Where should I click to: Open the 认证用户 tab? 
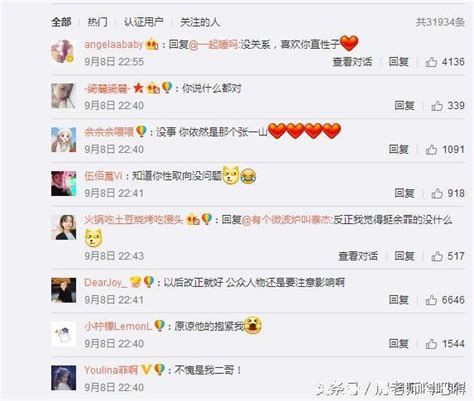pos(144,22)
